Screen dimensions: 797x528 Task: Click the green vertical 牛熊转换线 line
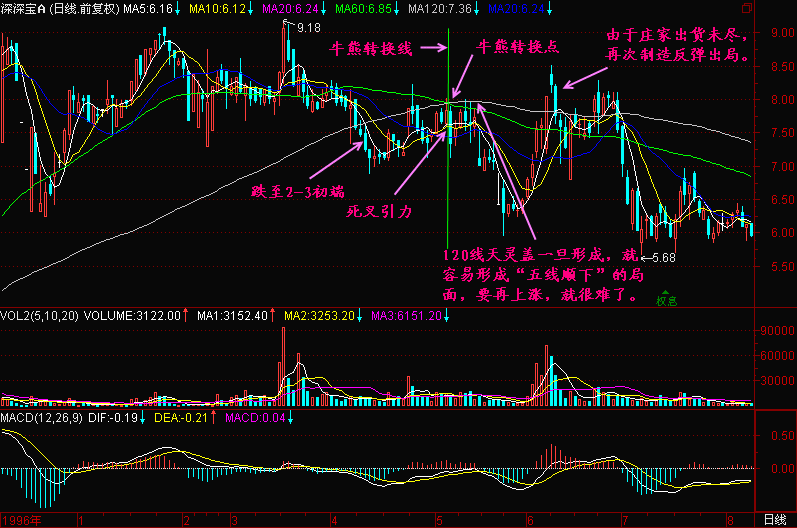(x=449, y=150)
